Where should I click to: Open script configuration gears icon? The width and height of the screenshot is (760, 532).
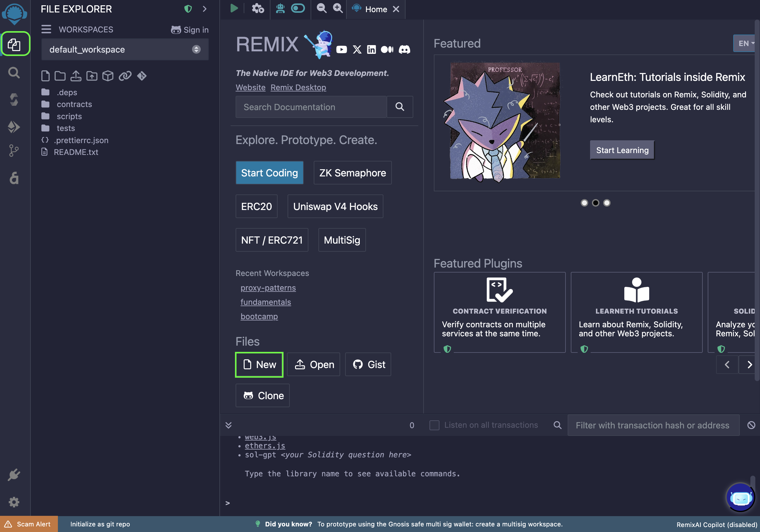point(258,8)
